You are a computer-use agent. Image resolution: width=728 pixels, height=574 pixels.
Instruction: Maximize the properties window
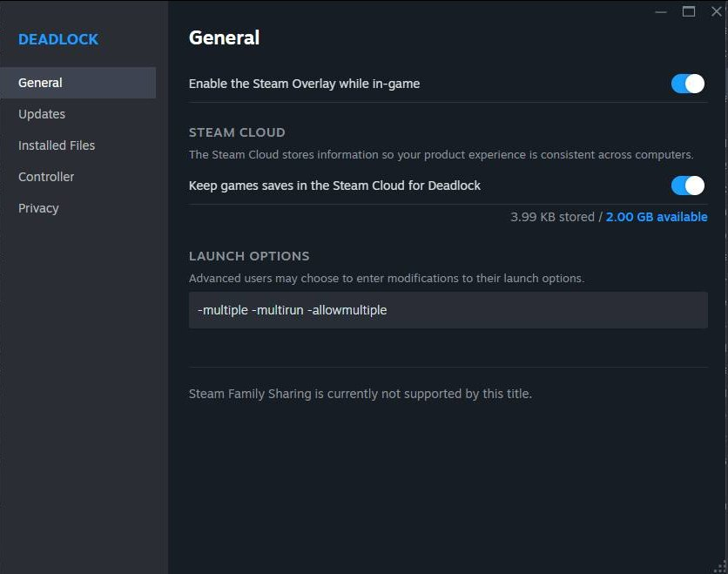point(689,11)
